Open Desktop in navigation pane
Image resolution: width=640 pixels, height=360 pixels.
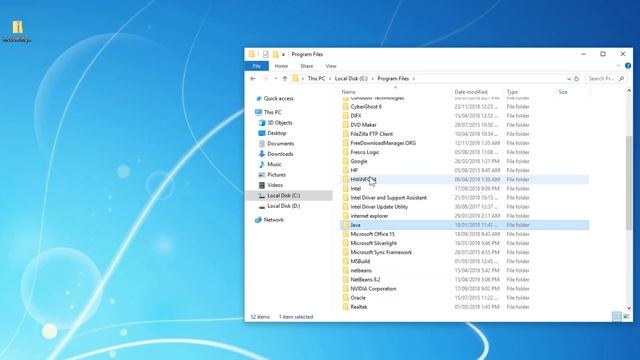[x=276, y=133]
